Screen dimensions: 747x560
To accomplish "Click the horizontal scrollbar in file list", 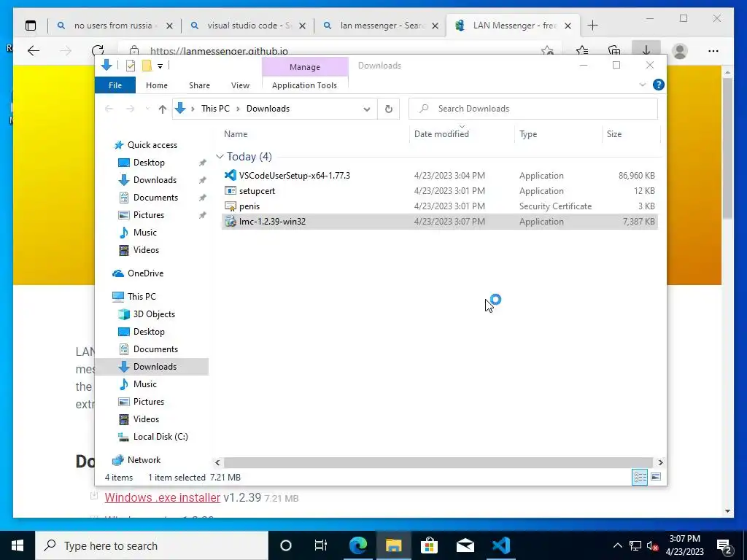I will point(438,462).
